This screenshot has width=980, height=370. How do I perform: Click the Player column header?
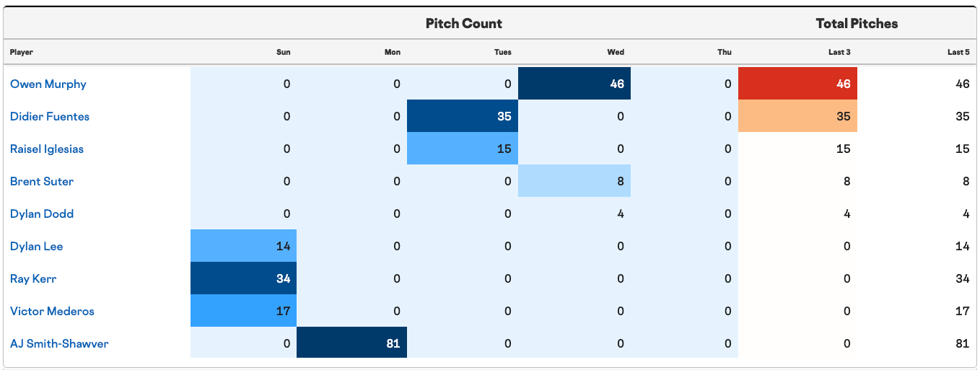(x=22, y=52)
